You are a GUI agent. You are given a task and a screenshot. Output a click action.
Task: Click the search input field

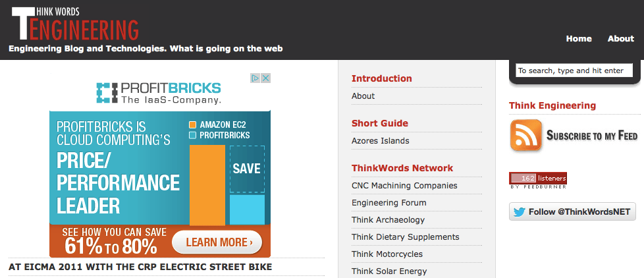tap(575, 70)
